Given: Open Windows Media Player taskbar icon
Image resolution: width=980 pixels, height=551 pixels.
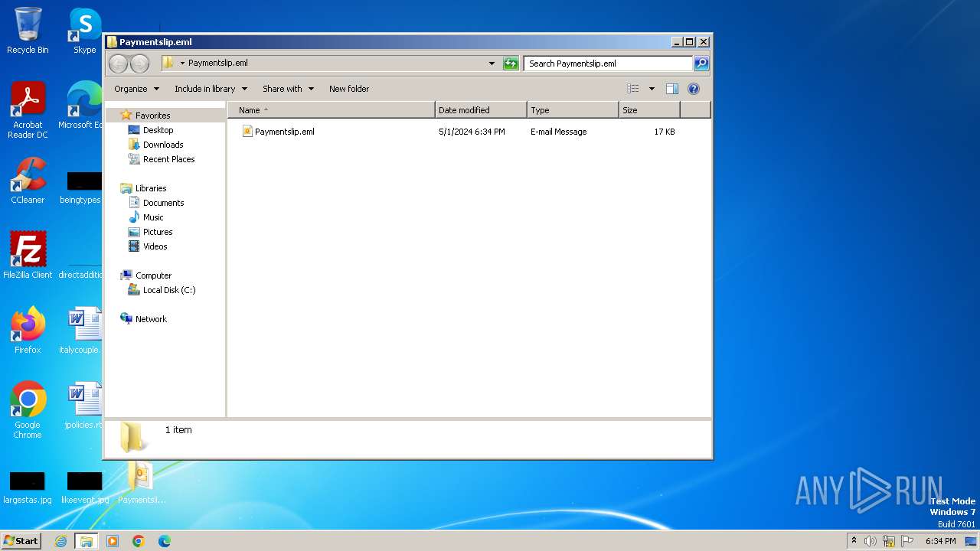Looking at the screenshot, I should pos(113,541).
